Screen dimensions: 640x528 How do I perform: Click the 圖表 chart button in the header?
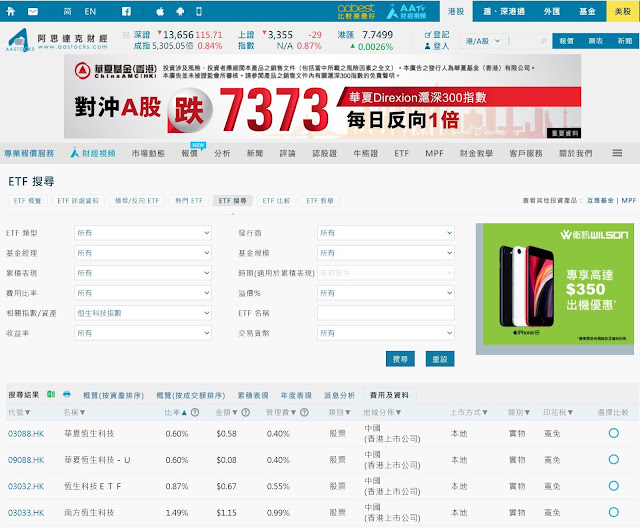(596, 41)
